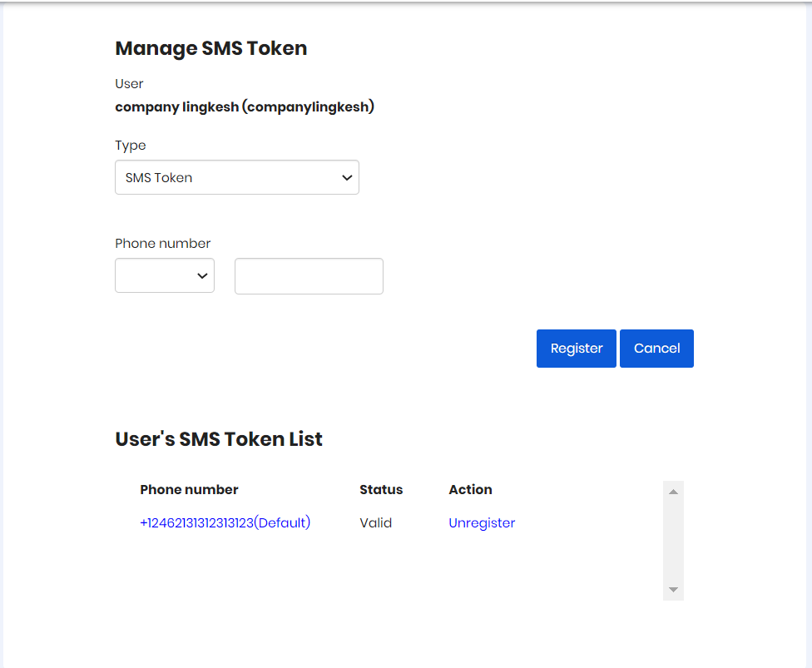Click the Phone number label above fields
This screenshot has width=812, height=668.
click(162, 244)
